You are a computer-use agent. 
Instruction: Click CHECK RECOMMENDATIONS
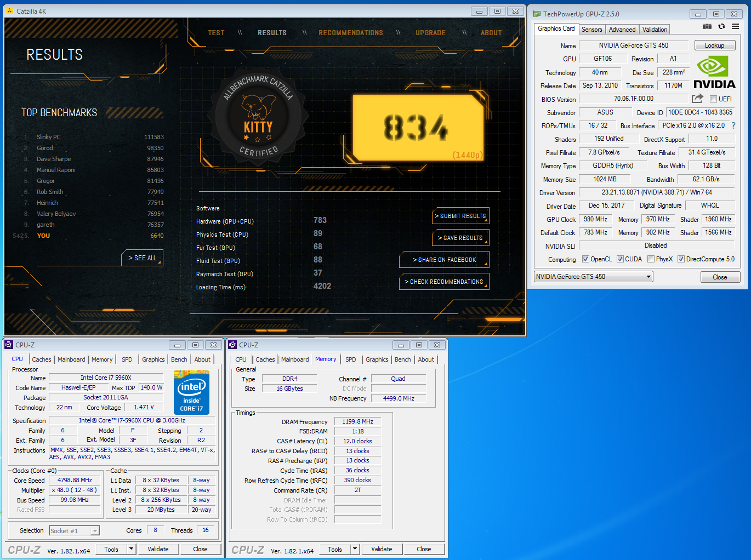[x=444, y=282]
